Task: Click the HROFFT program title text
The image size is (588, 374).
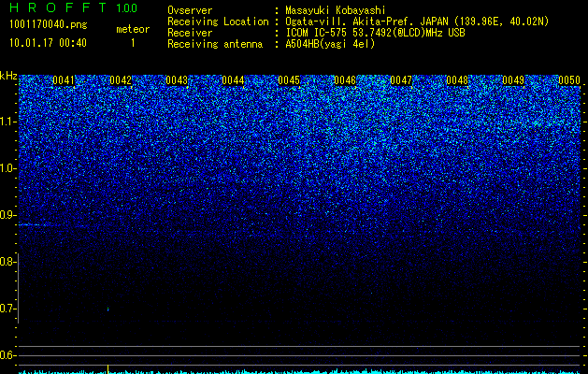Action: 59,7
